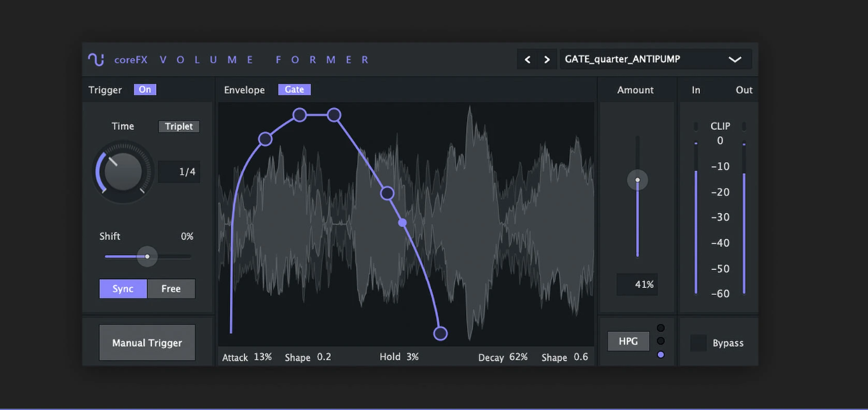This screenshot has height=410, width=868.
Task: Click the Manual Trigger button
Action: pos(147,343)
